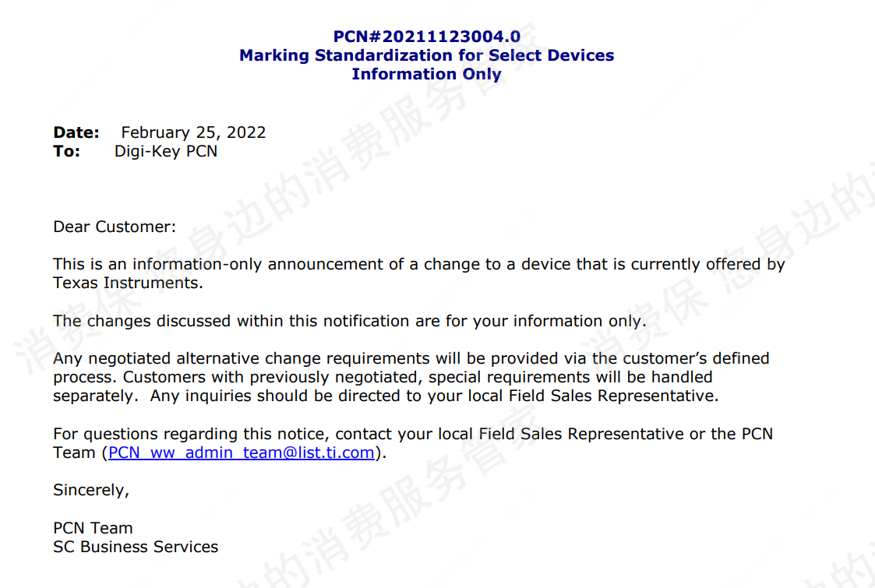Click the bold "To:" label
The image size is (875, 588).
tap(67, 151)
